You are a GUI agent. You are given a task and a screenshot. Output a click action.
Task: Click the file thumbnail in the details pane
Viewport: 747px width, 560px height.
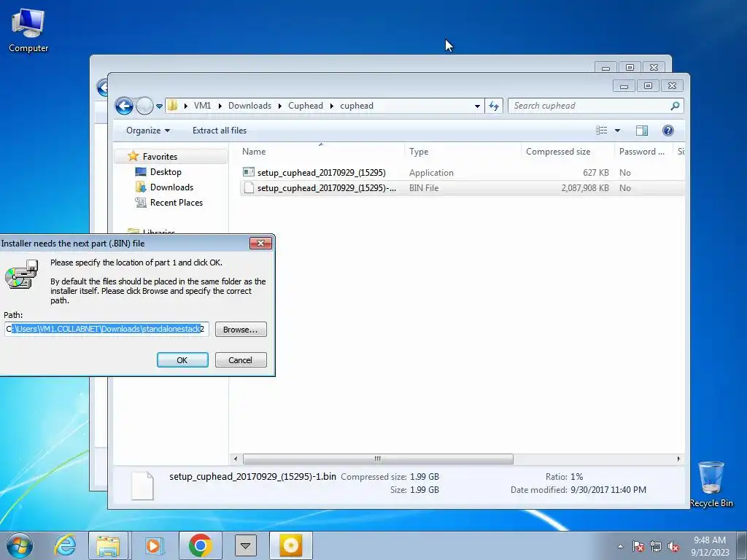pos(142,485)
